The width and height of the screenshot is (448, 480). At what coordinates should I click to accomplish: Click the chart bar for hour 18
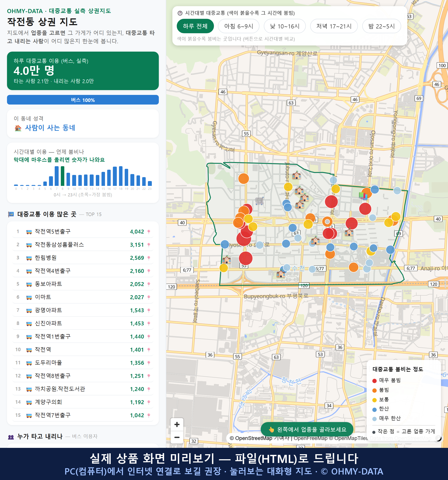coord(121,176)
